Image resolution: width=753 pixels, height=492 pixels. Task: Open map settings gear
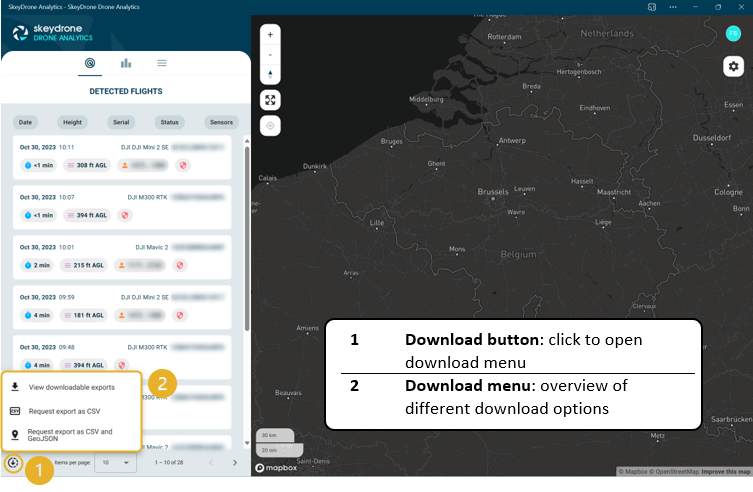click(x=733, y=66)
